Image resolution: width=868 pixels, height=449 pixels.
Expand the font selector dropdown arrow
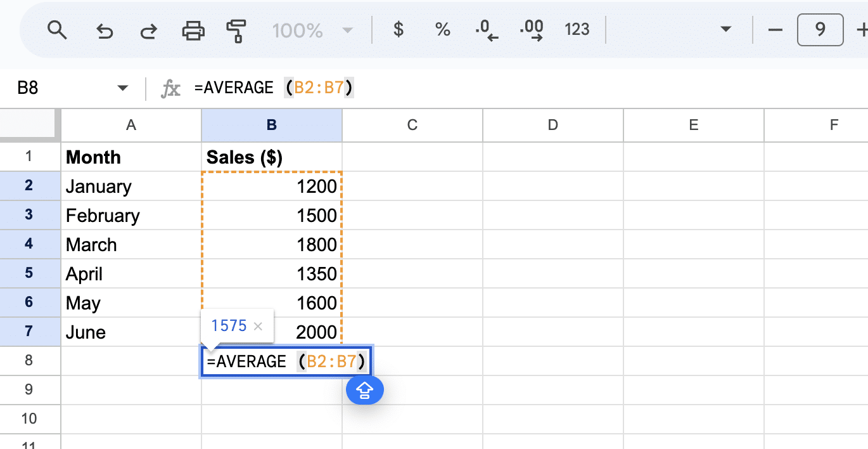pyautogui.click(x=726, y=30)
